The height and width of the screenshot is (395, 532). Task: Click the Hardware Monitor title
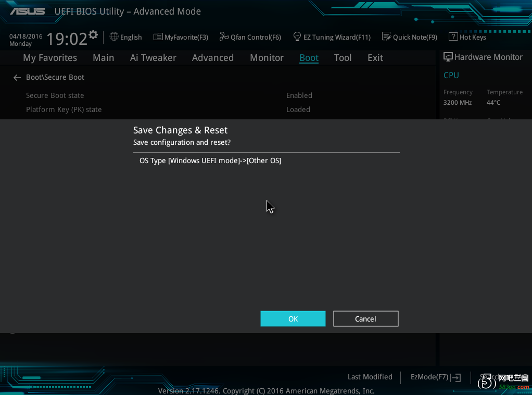(488, 57)
